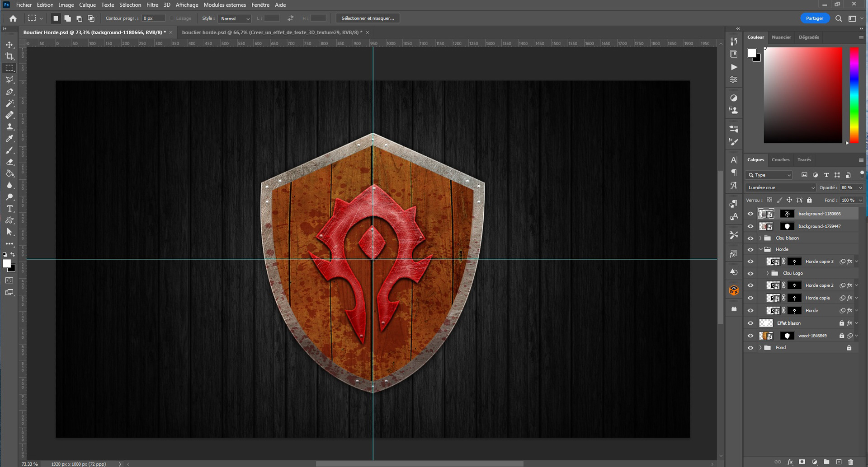Select the Type tool
The height and width of the screenshot is (467, 868).
(9, 209)
